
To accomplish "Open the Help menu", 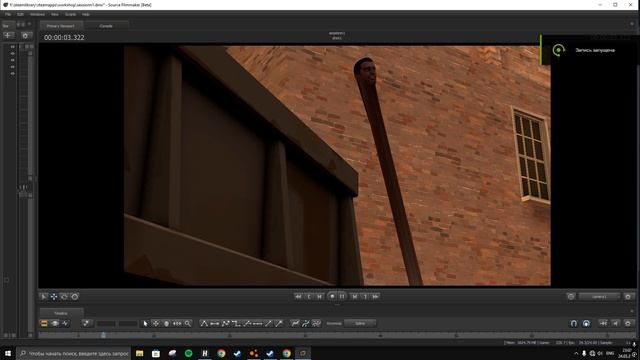I will pos(86,14).
